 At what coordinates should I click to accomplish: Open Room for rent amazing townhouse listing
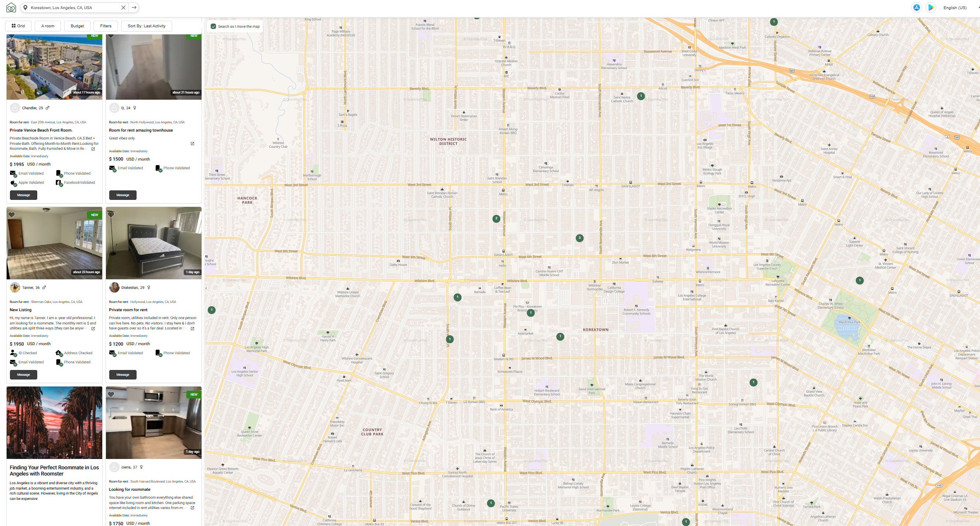click(x=141, y=130)
